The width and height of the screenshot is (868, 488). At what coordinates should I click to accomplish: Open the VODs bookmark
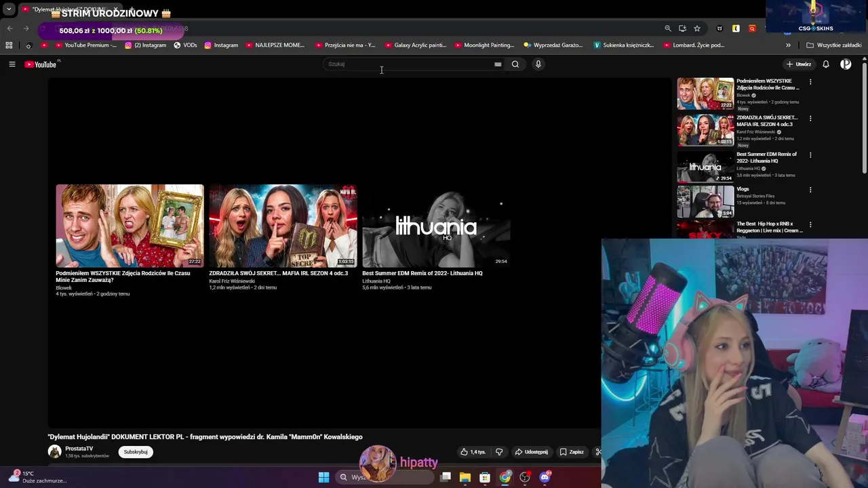point(185,45)
